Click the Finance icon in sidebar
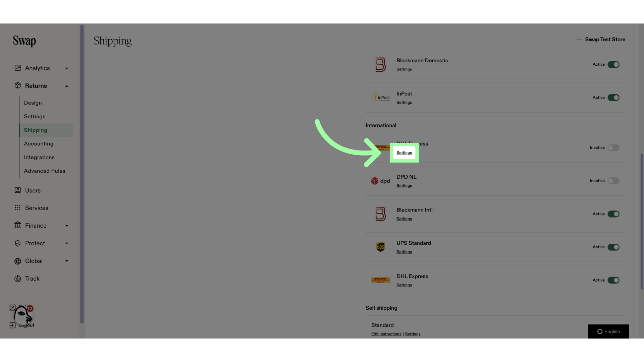Viewport: 644px width, 362px height. click(x=17, y=226)
